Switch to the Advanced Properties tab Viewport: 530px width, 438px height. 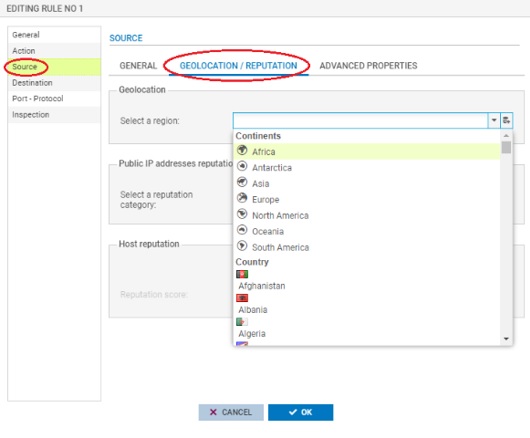click(x=368, y=66)
